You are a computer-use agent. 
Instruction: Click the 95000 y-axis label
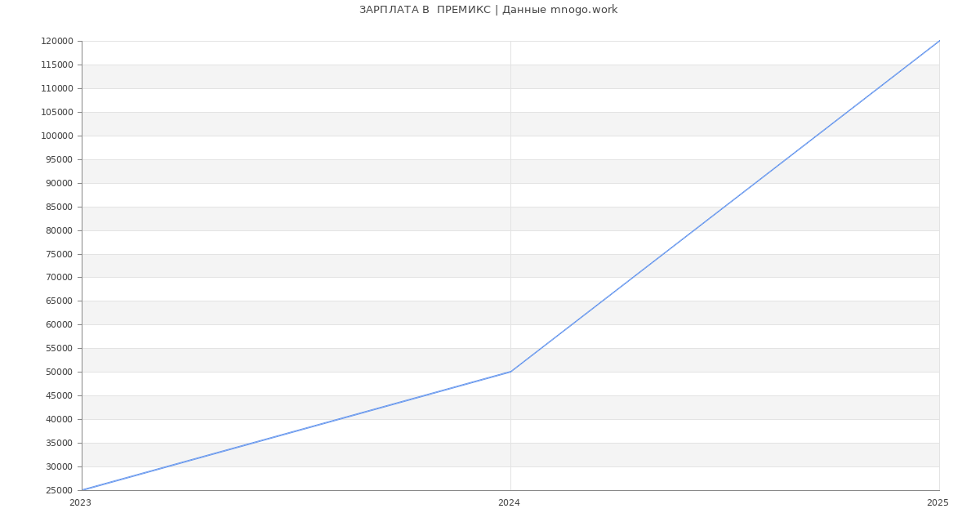60,159
